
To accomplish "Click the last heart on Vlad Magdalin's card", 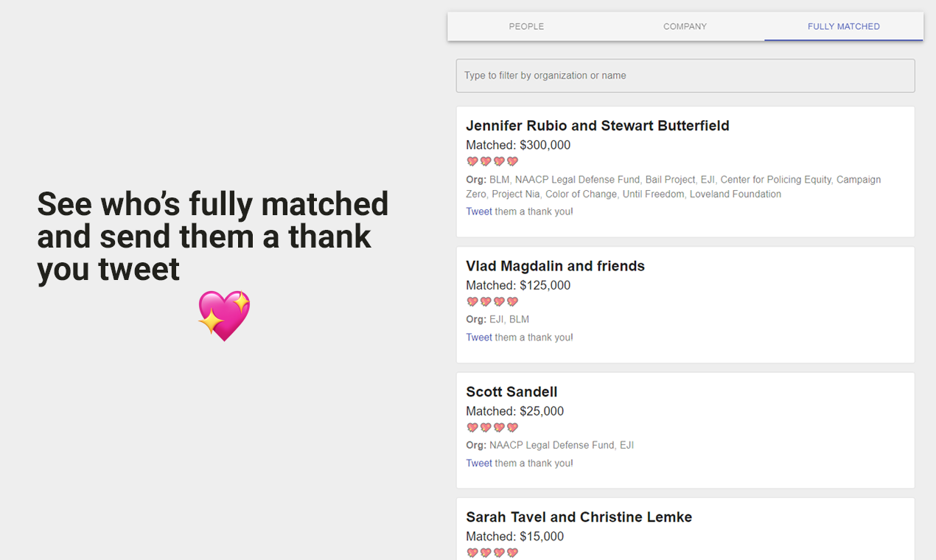I will click(x=512, y=301).
